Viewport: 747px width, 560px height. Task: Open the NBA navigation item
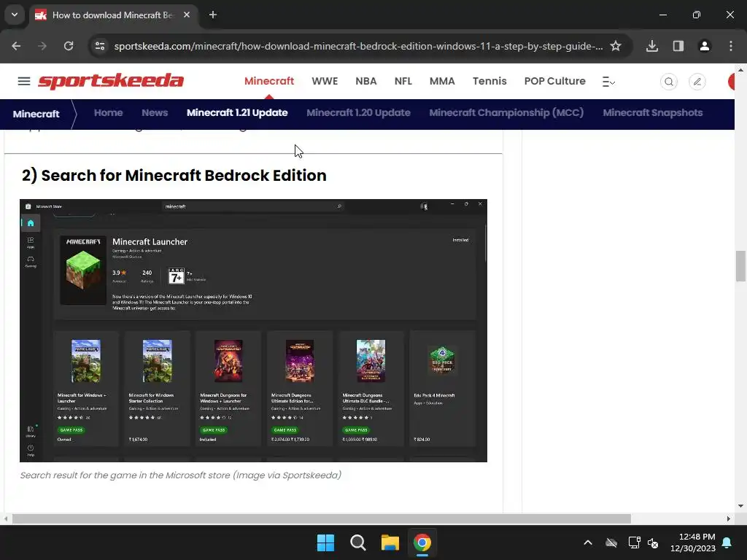[366, 81]
